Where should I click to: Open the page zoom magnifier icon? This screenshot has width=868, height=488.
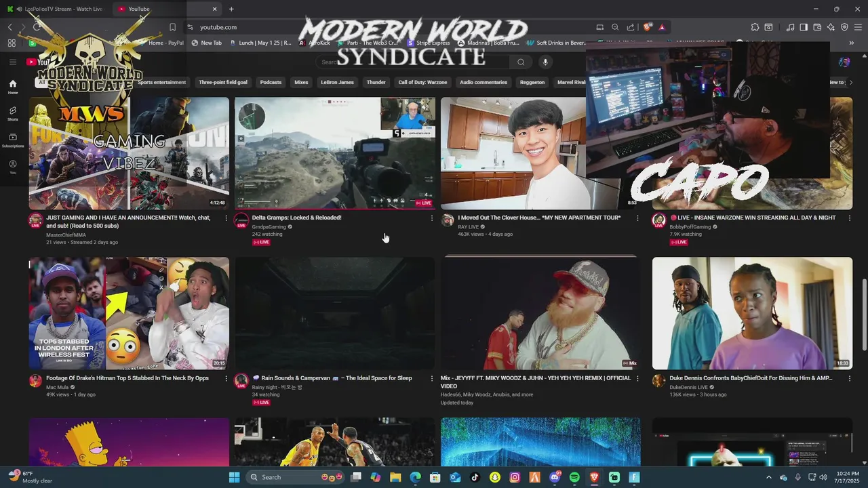[x=615, y=27]
